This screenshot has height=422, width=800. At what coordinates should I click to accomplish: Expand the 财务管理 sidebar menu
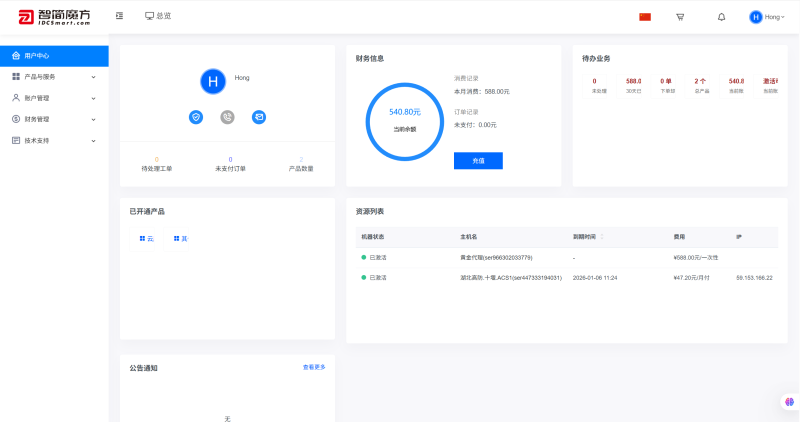pyautogui.click(x=54, y=119)
